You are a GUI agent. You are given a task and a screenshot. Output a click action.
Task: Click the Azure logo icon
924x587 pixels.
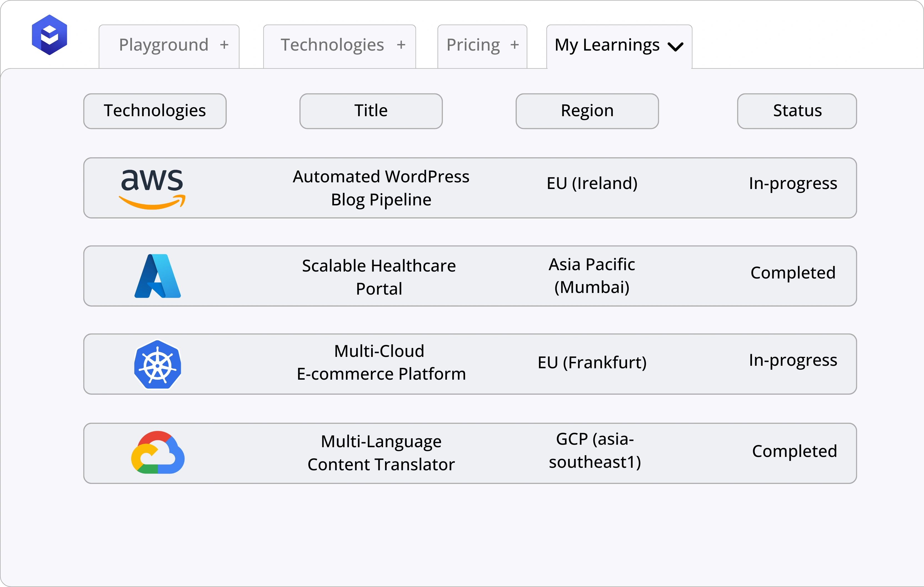(x=157, y=276)
